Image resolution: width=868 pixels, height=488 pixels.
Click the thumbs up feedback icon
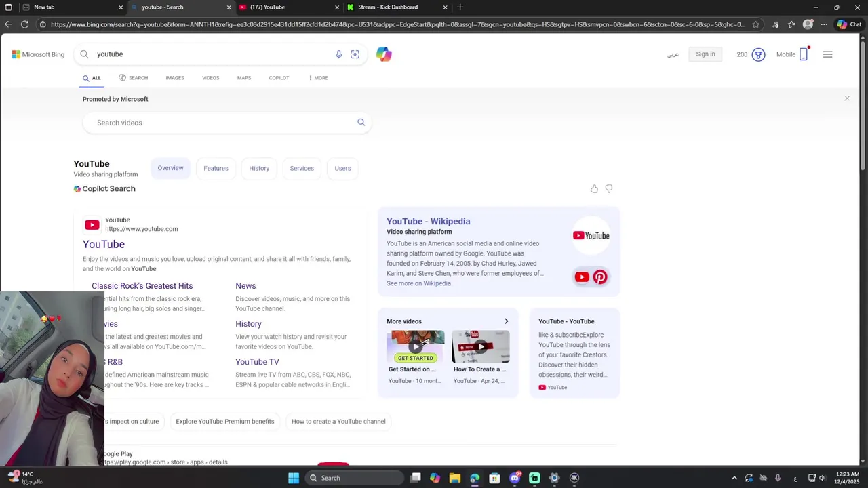pyautogui.click(x=594, y=189)
